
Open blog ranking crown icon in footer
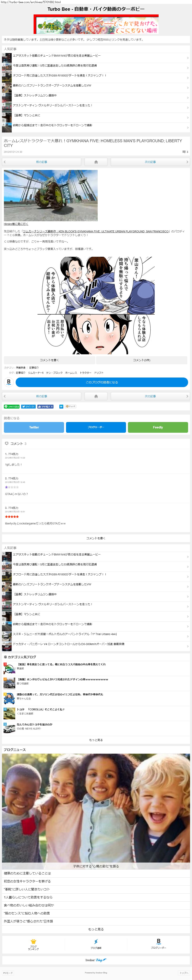coord(34,944)
